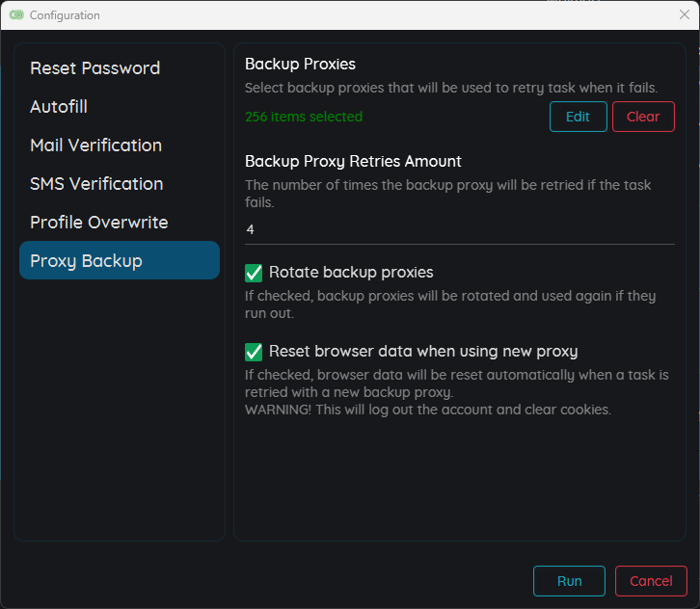This screenshot has height=609, width=700.
Task: Click the Configuration app icon in title bar
Action: [x=16, y=15]
